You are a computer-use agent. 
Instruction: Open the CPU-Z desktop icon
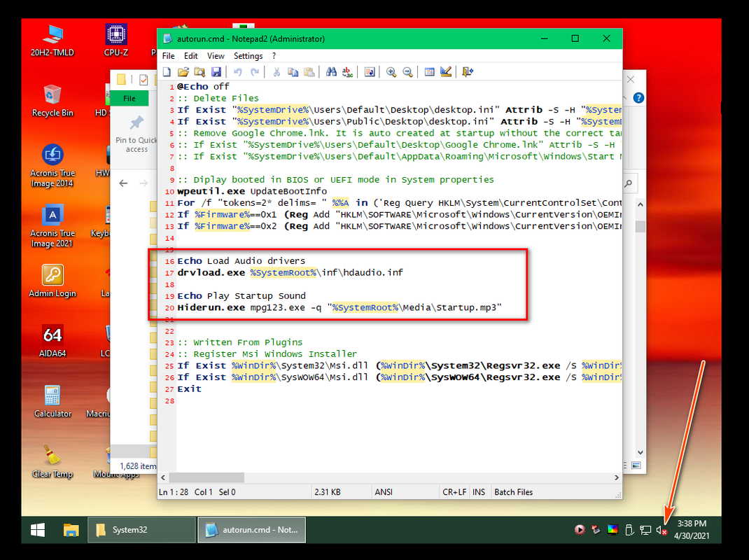(116, 40)
